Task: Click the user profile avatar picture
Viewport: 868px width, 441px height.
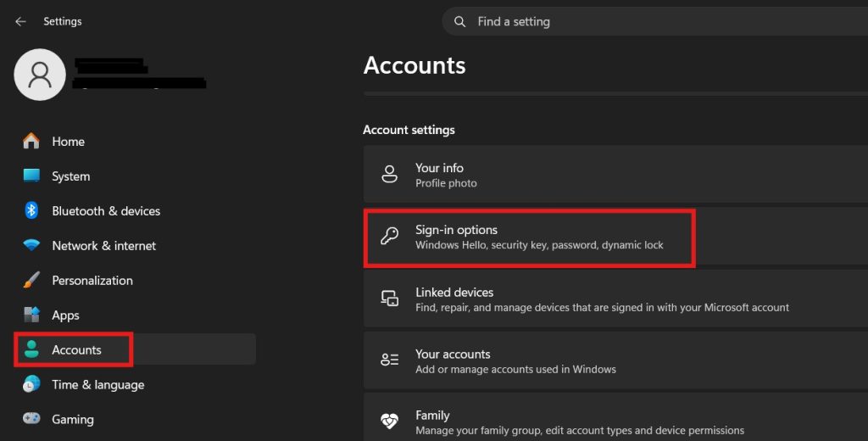Action: (x=40, y=75)
